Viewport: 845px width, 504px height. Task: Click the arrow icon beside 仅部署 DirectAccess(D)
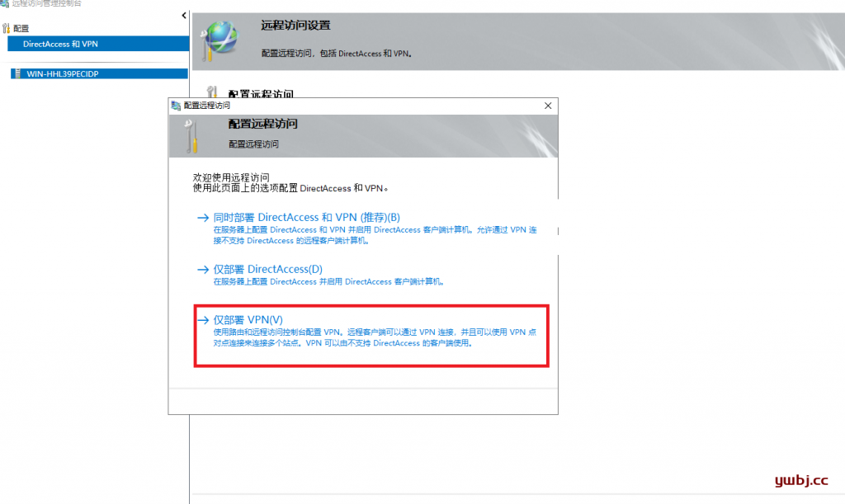(x=203, y=270)
